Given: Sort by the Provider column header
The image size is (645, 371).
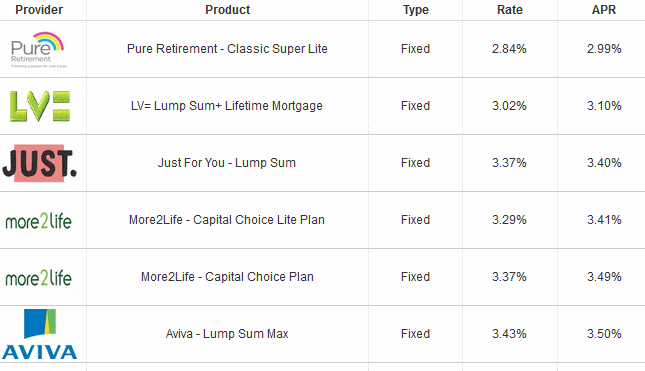Looking at the screenshot, I should (x=39, y=10).
